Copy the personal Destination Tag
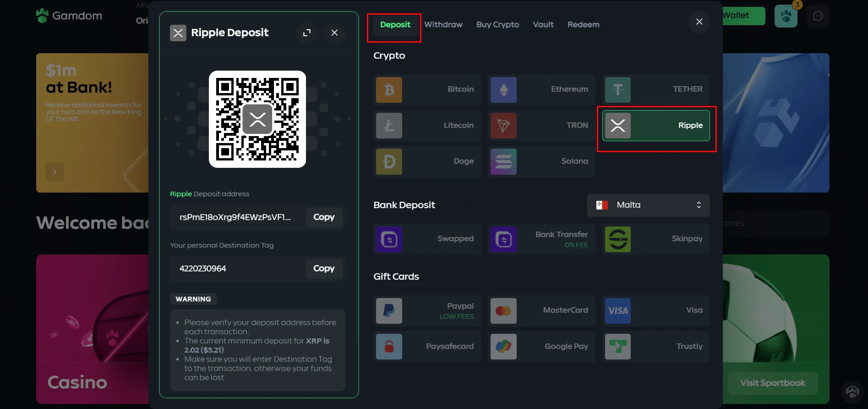This screenshot has height=409, width=868. coord(324,268)
